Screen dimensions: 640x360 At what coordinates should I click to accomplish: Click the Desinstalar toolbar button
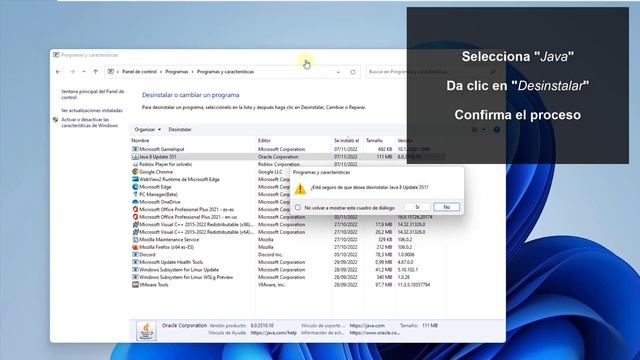click(x=180, y=129)
